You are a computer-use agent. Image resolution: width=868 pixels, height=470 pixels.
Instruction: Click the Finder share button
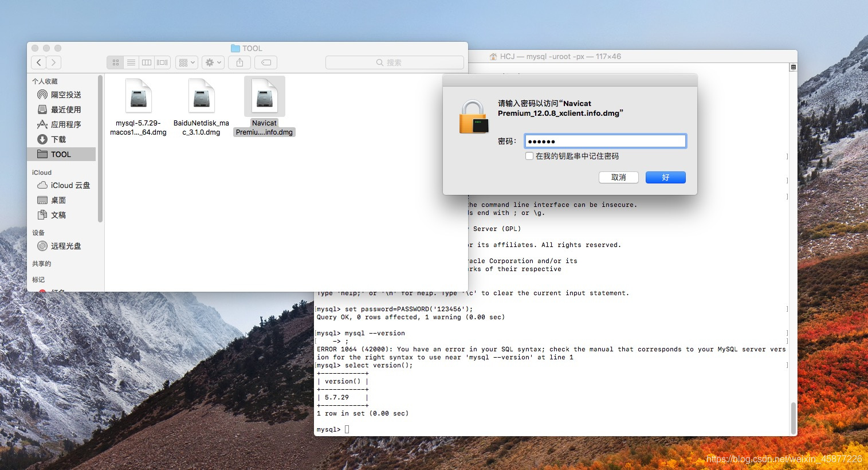pyautogui.click(x=240, y=62)
